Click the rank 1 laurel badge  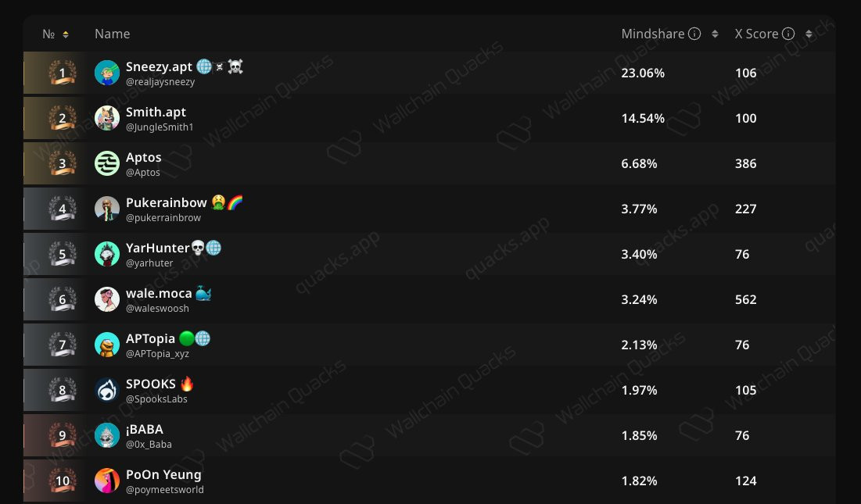(x=62, y=73)
